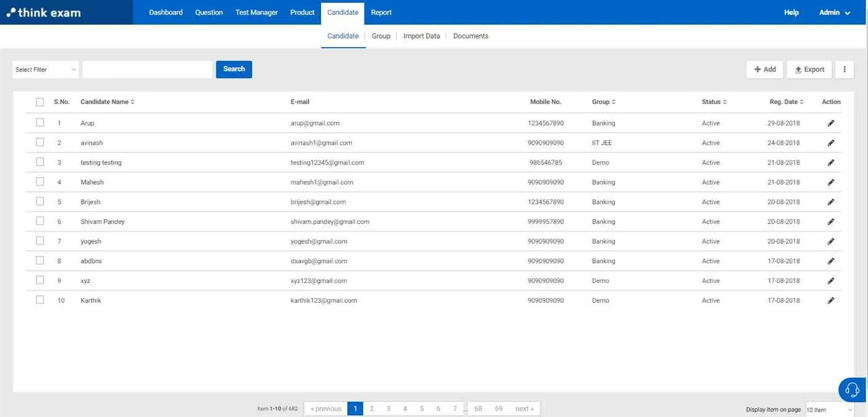Screen dimensions: 868x417
Task: Edit the candidate Arup using the pencil icon
Action: pos(831,123)
